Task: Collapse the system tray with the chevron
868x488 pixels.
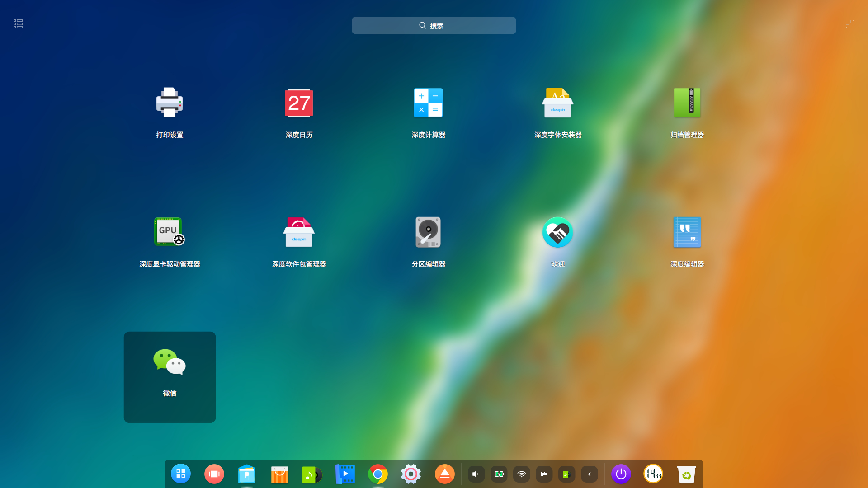Action: (x=589, y=474)
